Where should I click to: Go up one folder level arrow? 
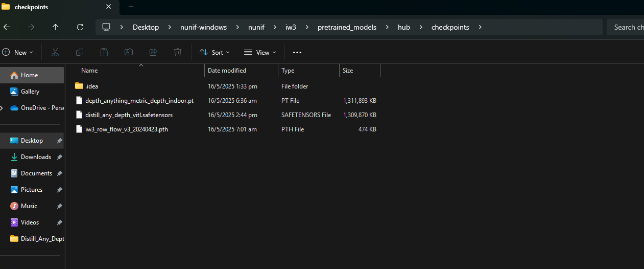(x=56, y=27)
